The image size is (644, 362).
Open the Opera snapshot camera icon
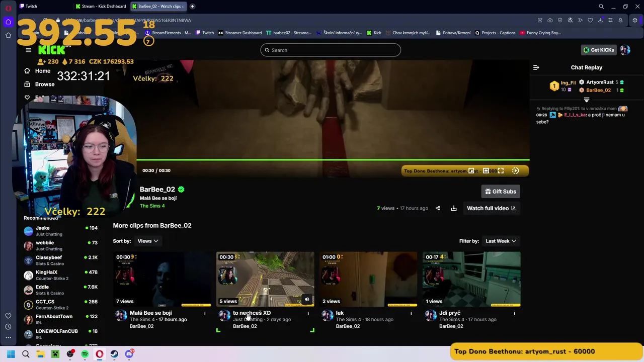(x=550, y=20)
